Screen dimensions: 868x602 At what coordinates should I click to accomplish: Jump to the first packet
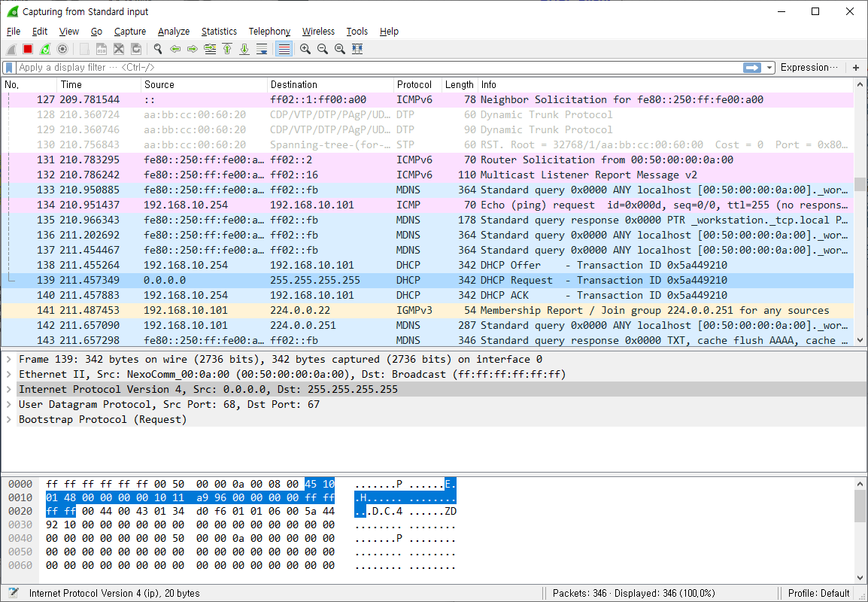coord(227,50)
